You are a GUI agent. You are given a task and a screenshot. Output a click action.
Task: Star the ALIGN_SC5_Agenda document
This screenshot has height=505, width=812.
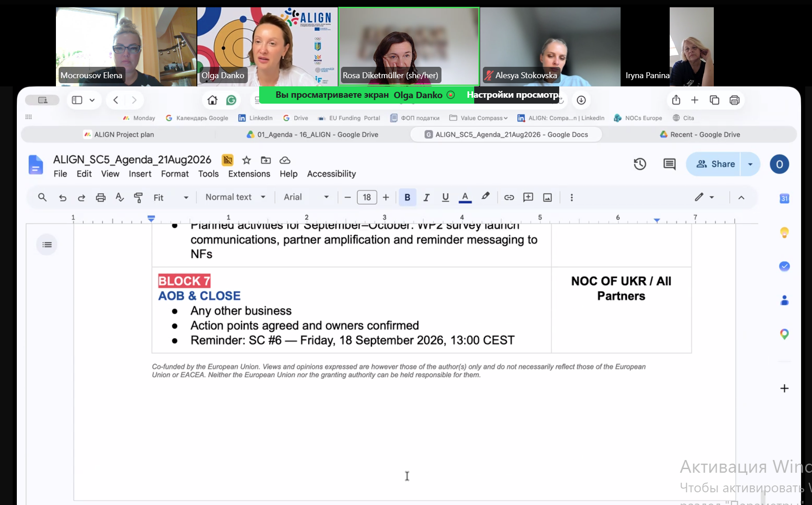point(246,160)
